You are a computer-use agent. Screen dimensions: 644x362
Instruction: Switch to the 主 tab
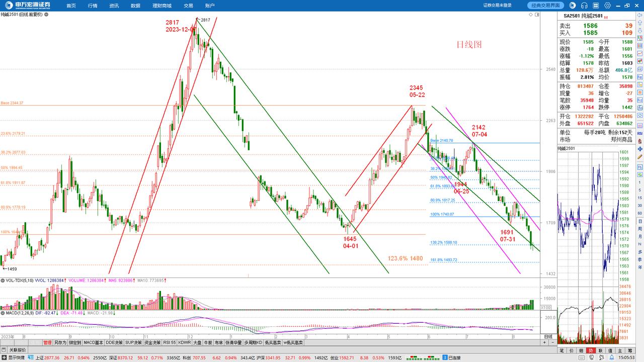coord(619,350)
